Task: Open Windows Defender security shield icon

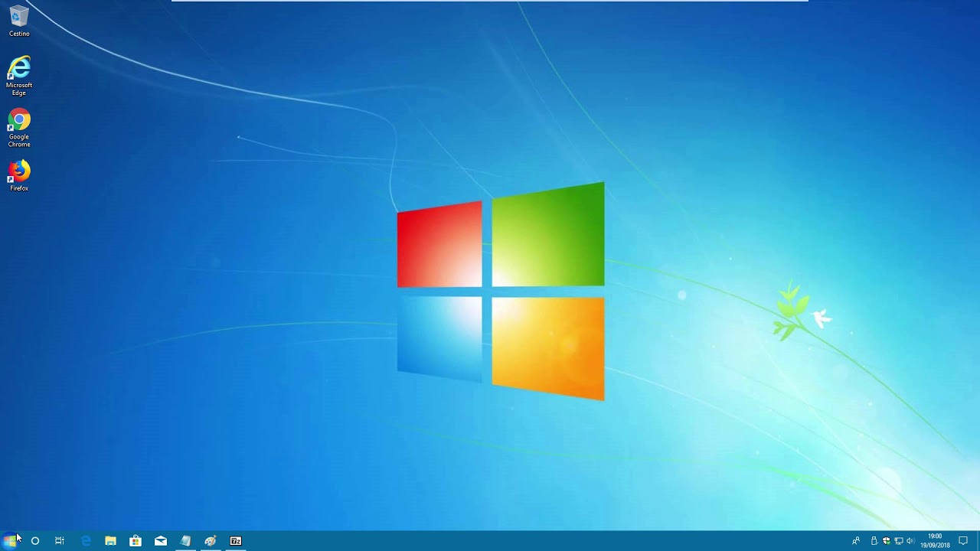Action: [x=887, y=541]
